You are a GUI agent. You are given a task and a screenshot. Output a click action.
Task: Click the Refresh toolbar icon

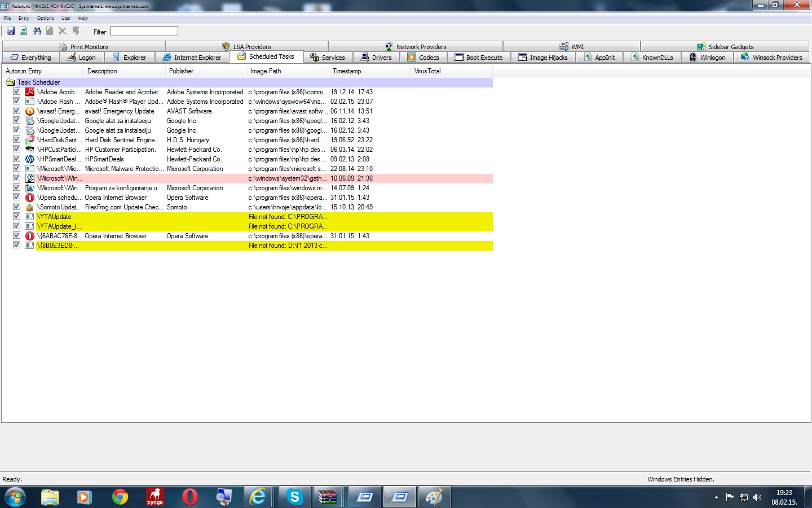[24, 31]
